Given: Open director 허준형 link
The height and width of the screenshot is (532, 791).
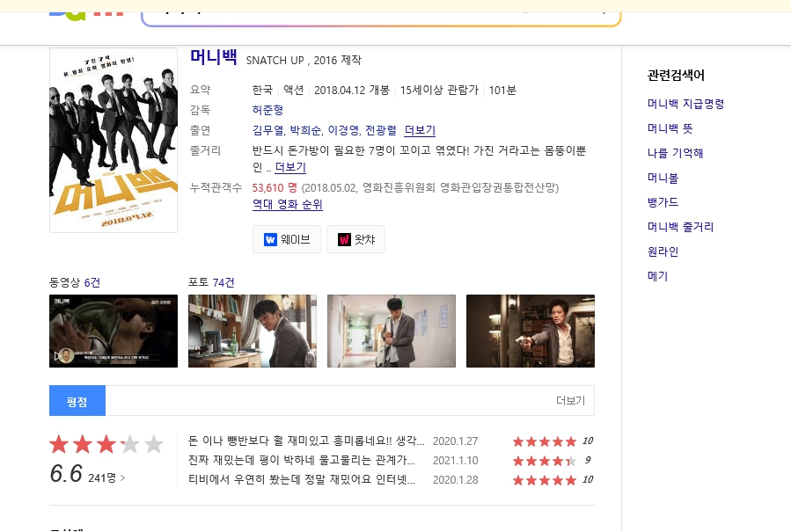Looking at the screenshot, I should pos(267,110).
